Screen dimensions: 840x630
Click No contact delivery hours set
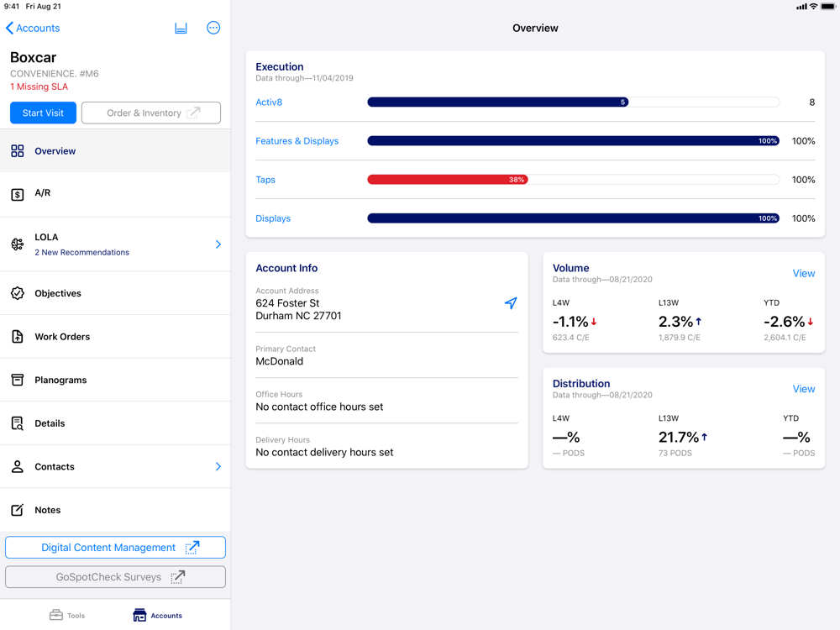(x=324, y=453)
